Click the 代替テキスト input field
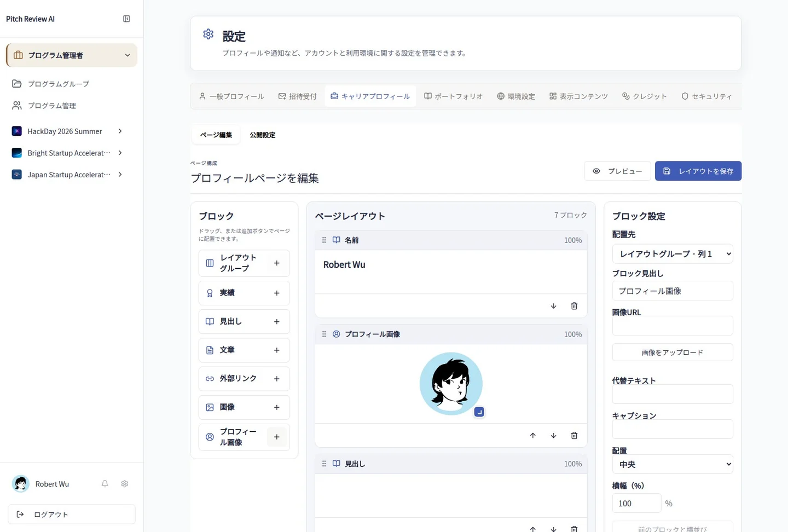 click(673, 394)
